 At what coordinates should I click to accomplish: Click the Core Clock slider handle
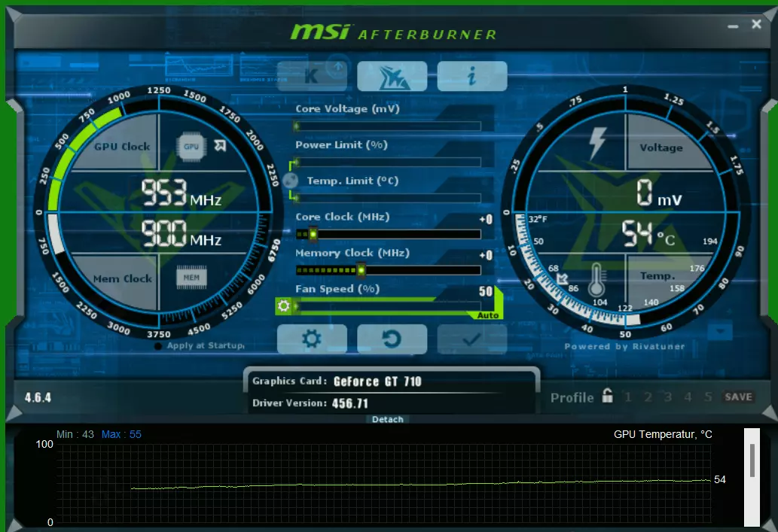click(x=313, y=234)
